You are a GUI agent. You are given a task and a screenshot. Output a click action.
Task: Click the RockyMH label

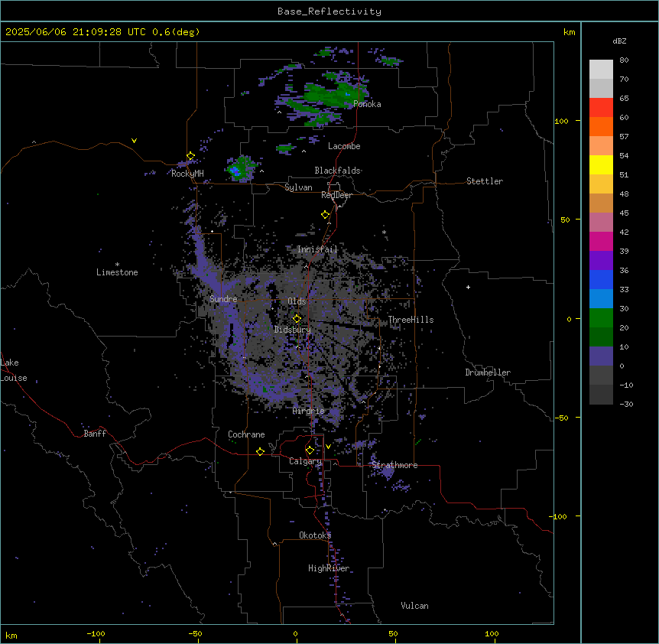click(187, 174)
